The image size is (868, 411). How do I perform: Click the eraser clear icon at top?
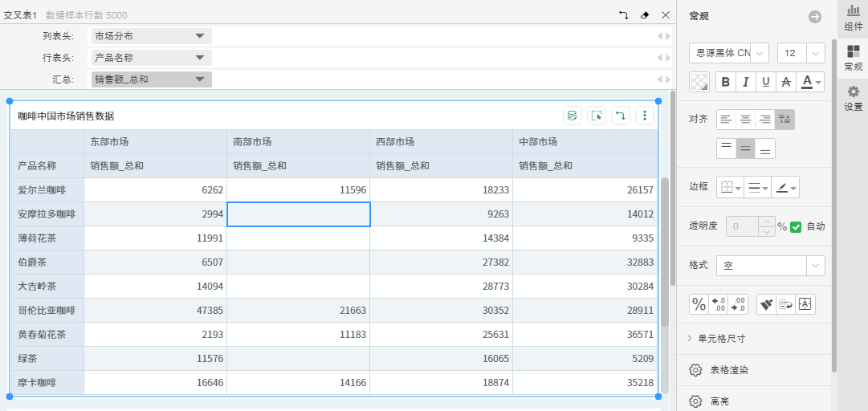pyautogui.click(x=644, y=15)
